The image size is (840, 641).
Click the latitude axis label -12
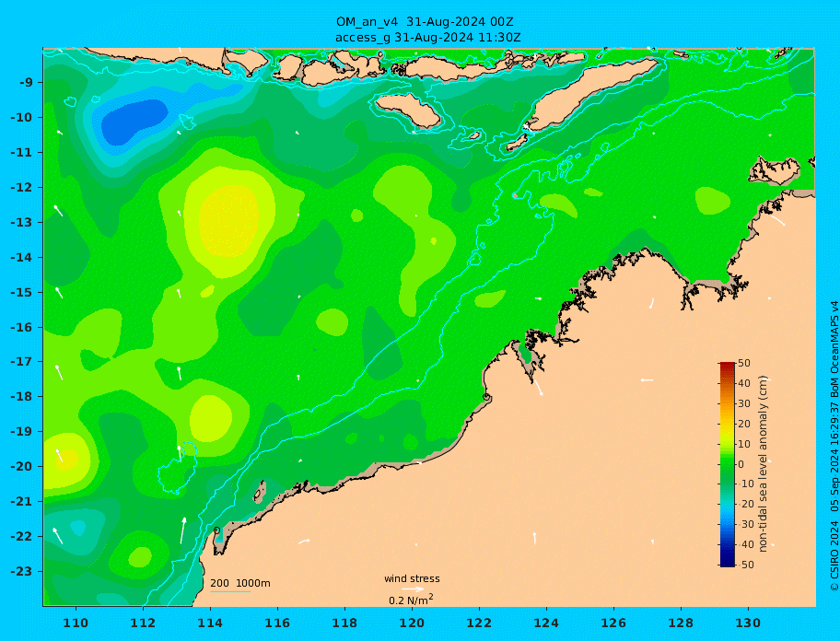[x=24, y=188]
